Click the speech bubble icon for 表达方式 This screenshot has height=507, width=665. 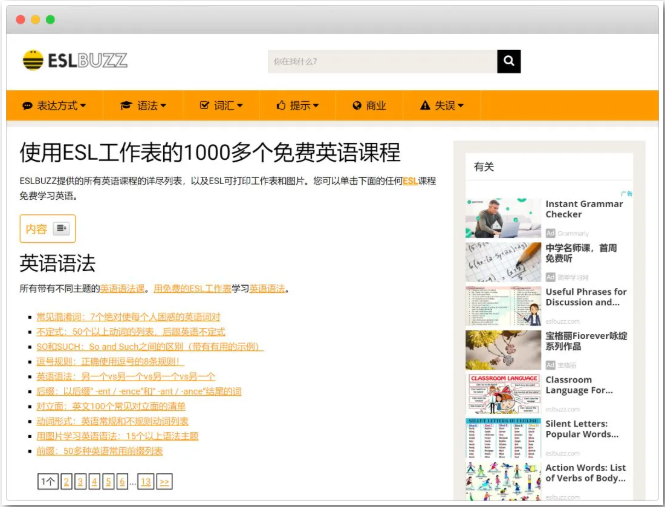pos(28,105)
